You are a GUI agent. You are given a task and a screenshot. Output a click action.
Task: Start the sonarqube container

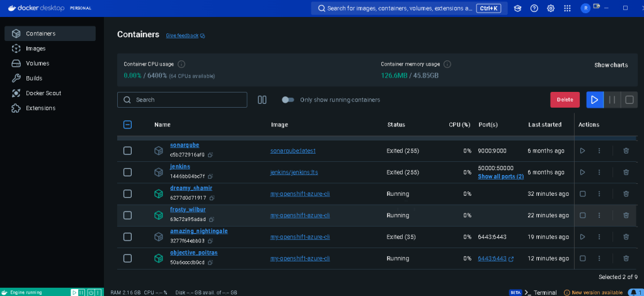pos(582,151)
